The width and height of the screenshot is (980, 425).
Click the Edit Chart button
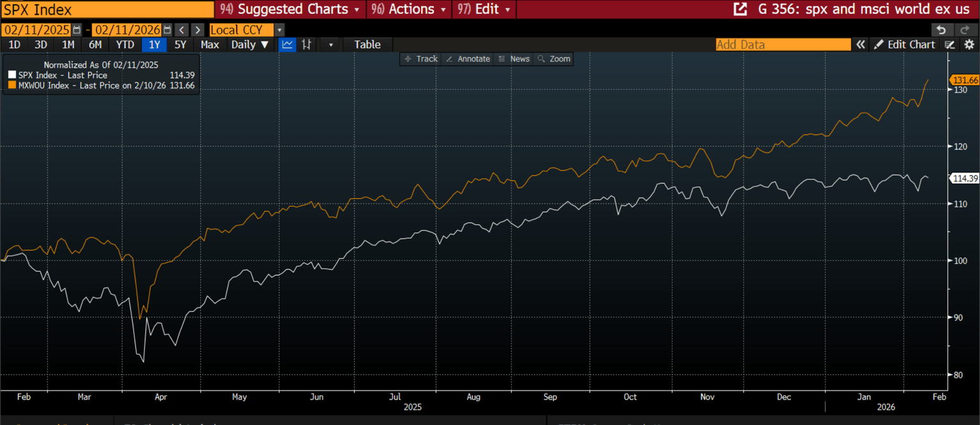point(904,45)
